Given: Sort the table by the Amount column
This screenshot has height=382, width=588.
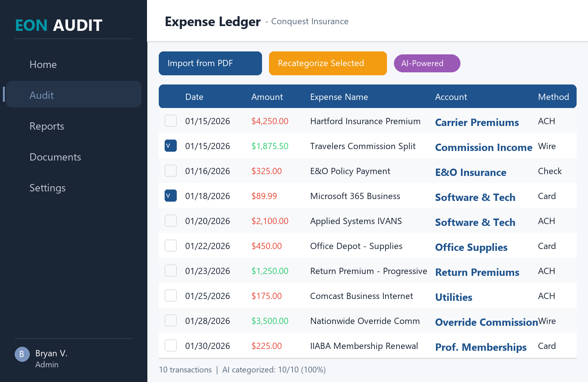Looking at the screenshot, I should [x=267, y=97].
